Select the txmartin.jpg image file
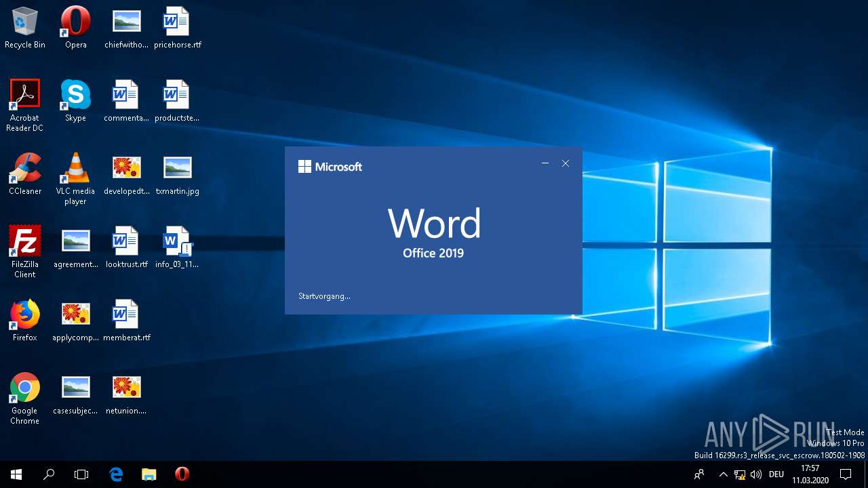The height and width of the screenshot is (488, 868). click(x=177, y=174)
